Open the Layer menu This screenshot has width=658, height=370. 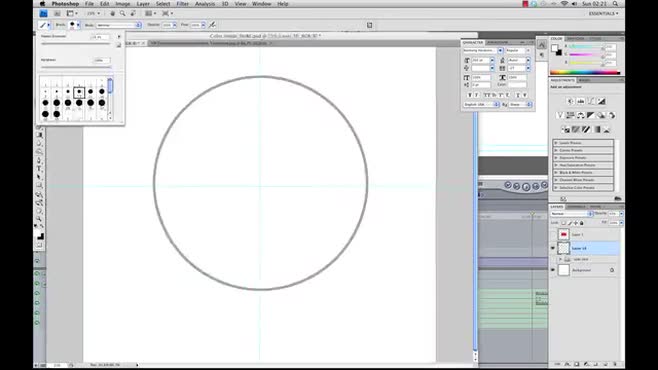click(x=143, y=4)
